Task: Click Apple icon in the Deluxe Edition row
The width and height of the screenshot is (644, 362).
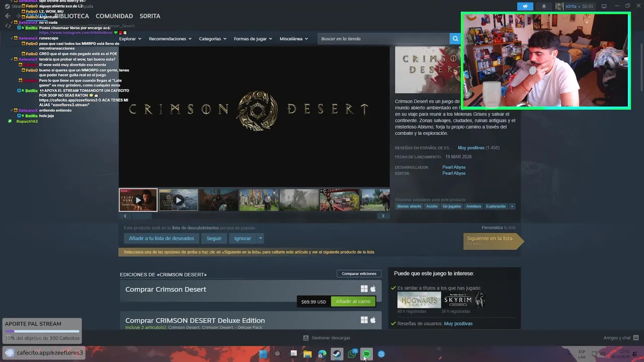Action: tap(373, 320)
